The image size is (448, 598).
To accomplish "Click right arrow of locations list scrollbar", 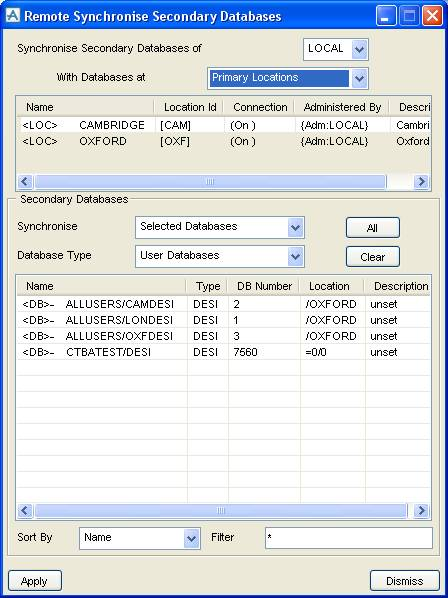I will 421,182.
